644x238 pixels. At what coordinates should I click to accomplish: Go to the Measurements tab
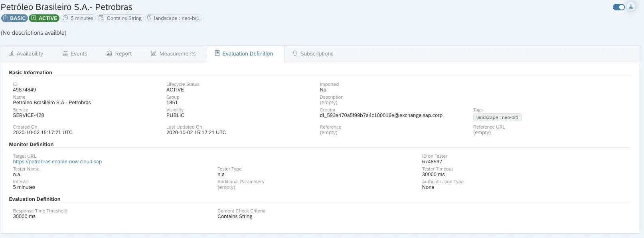coord(177,54)
